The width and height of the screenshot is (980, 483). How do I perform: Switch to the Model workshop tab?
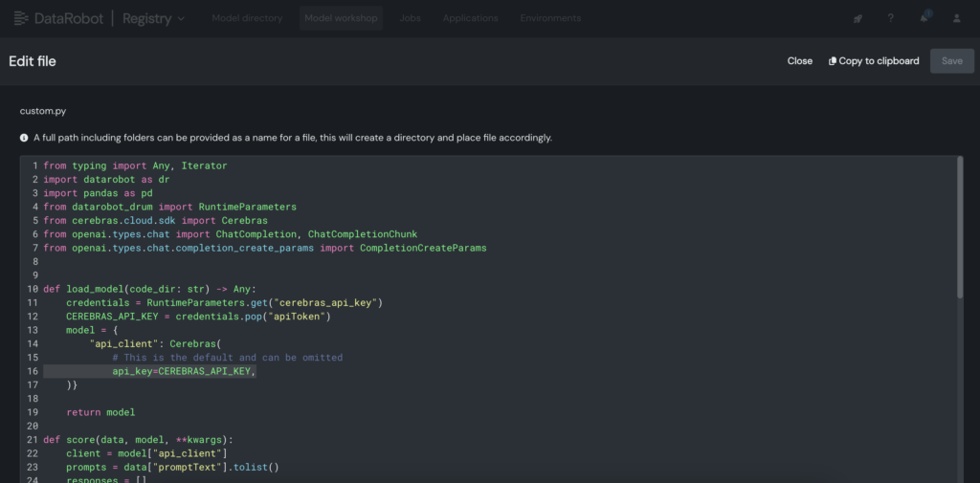342,19
